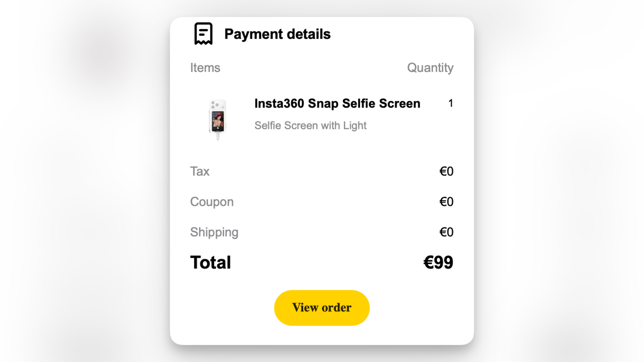Click the Selfie Screen with Light subtitle
Screen dimensions: 644x362
pyautogui.click(x=310, y=125)
